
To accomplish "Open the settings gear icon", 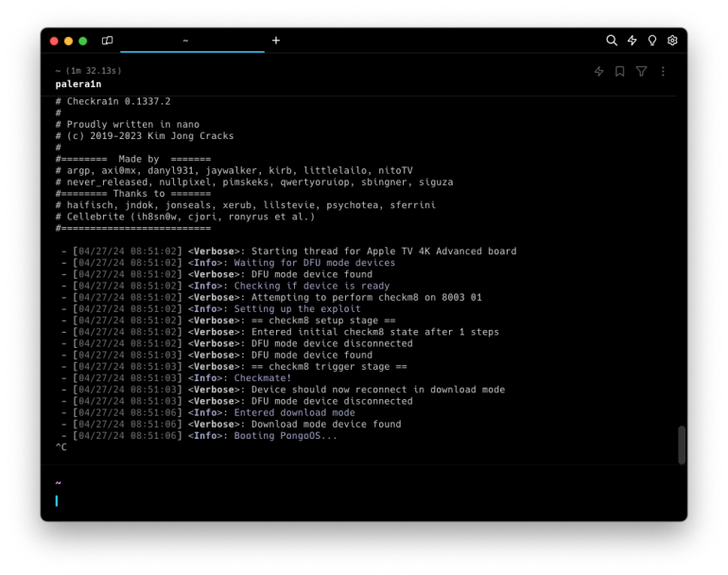I will point(672,41).
